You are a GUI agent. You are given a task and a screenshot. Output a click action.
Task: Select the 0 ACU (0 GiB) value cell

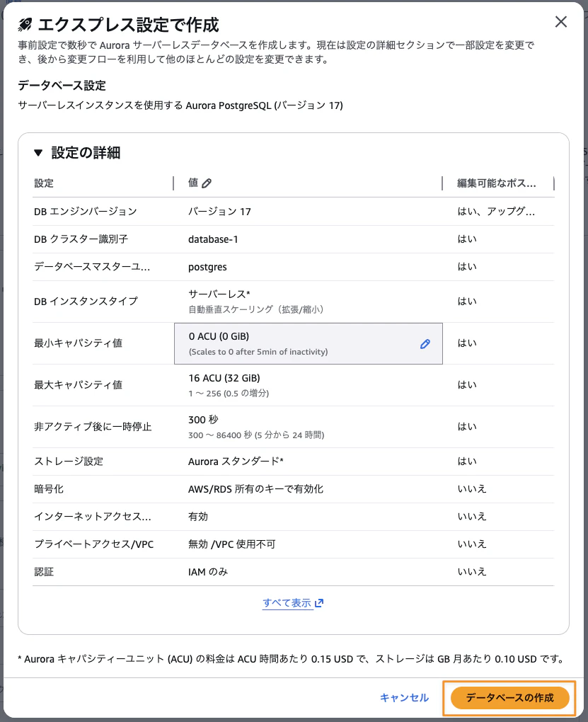(308, 343)
